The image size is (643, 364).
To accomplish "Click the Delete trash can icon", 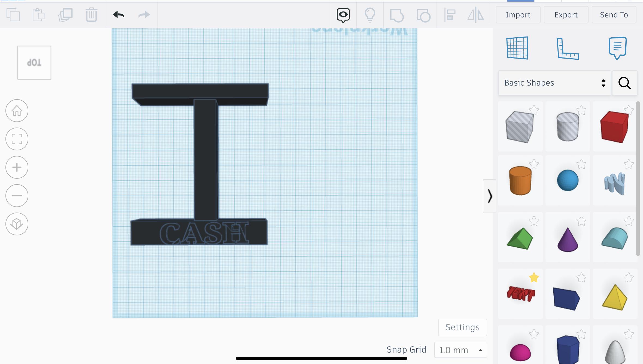I will [91, 15].
